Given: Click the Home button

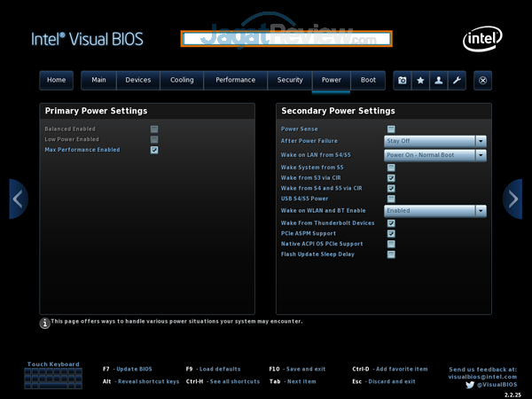Looking at the screenshot, I should point(56,80).
